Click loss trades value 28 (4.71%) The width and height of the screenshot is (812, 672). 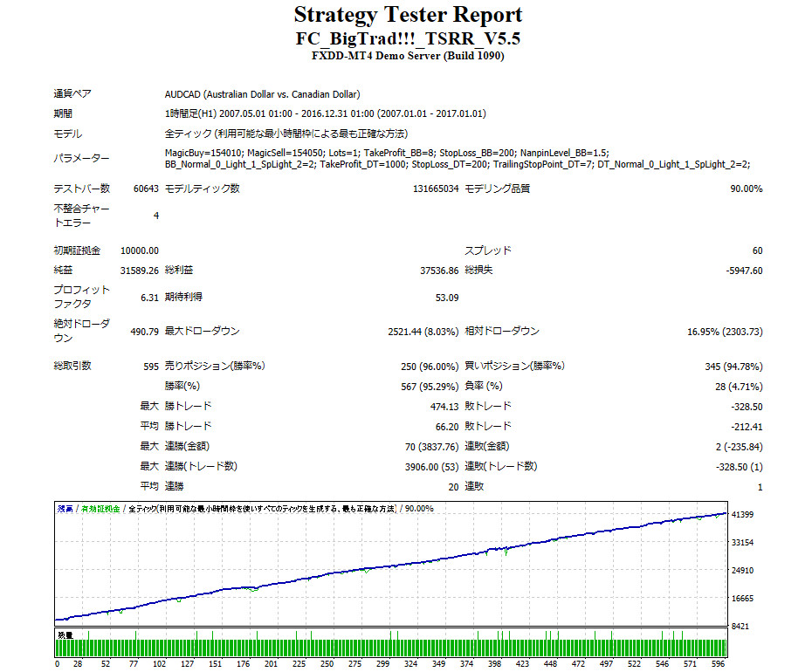click(739, 387)
